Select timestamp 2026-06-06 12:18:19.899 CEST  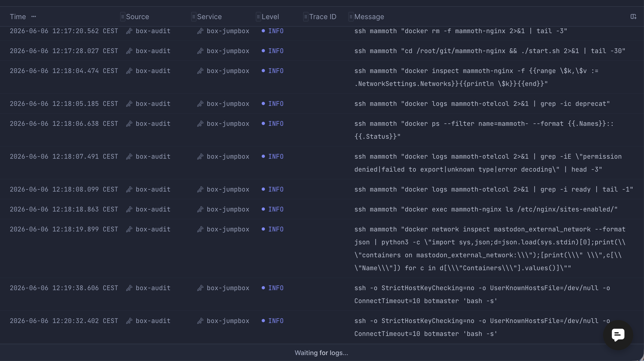64,229
